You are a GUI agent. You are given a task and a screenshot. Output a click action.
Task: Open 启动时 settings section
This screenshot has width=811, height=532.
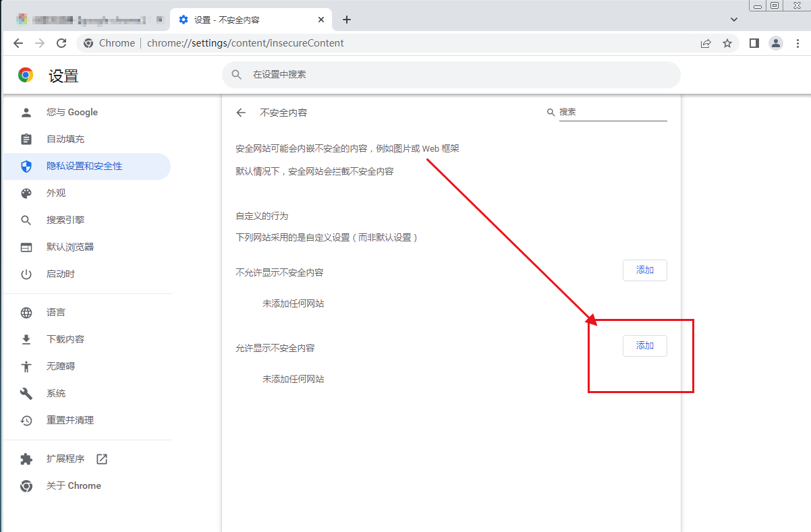coord(87,274)
